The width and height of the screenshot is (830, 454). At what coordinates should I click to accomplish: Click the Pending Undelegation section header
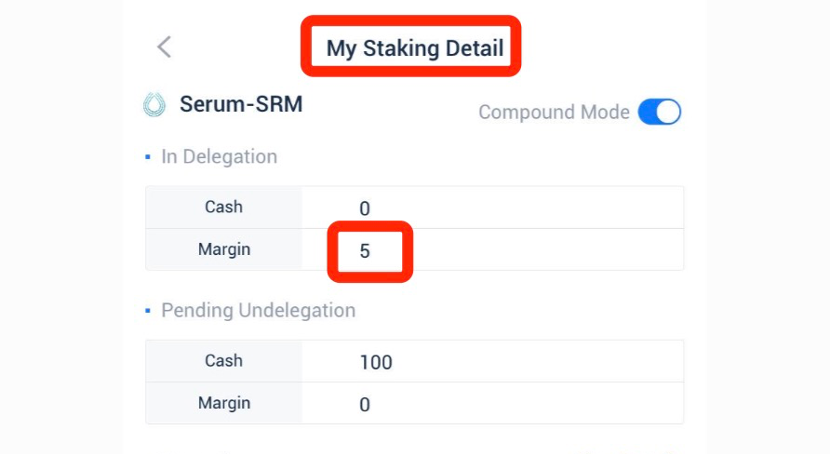pos(258,310)
